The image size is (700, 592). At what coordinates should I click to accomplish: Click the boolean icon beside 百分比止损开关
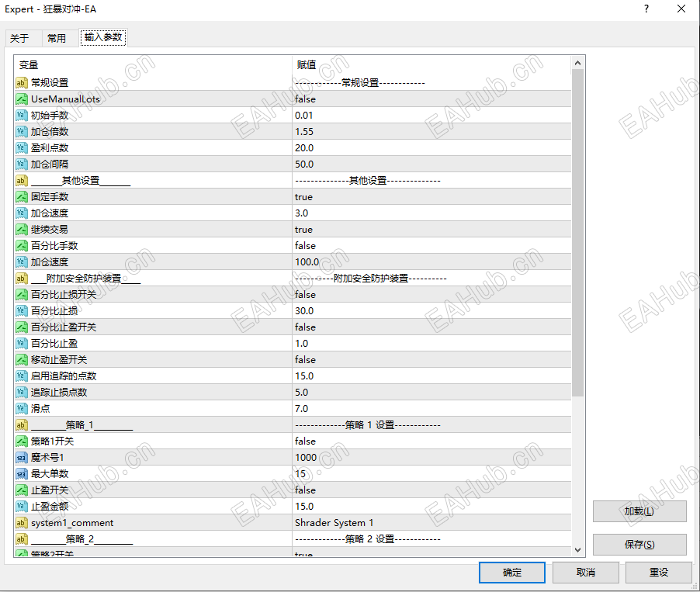(x=22, y=295)
